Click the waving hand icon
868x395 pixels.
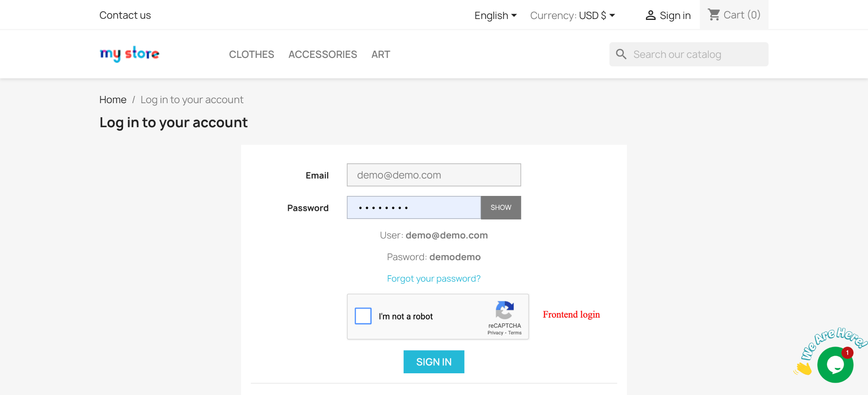[x=804, y=369]
